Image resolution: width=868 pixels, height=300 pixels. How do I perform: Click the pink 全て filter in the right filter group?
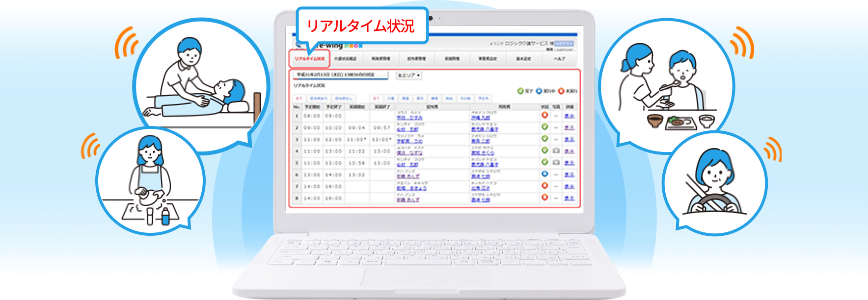pyautogui.click(x=376, y=98)
